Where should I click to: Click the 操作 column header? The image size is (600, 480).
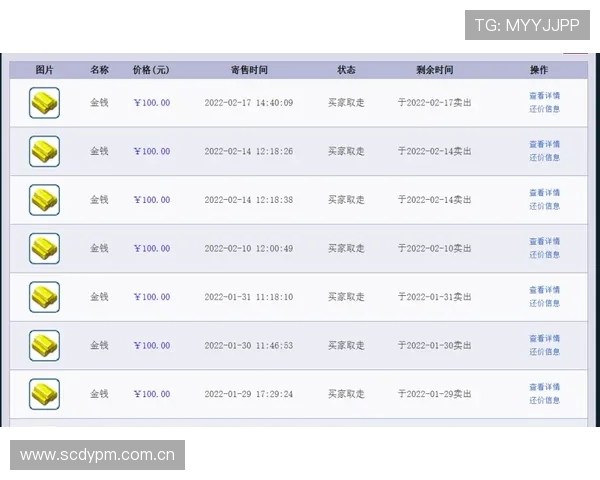coord(539,70)
